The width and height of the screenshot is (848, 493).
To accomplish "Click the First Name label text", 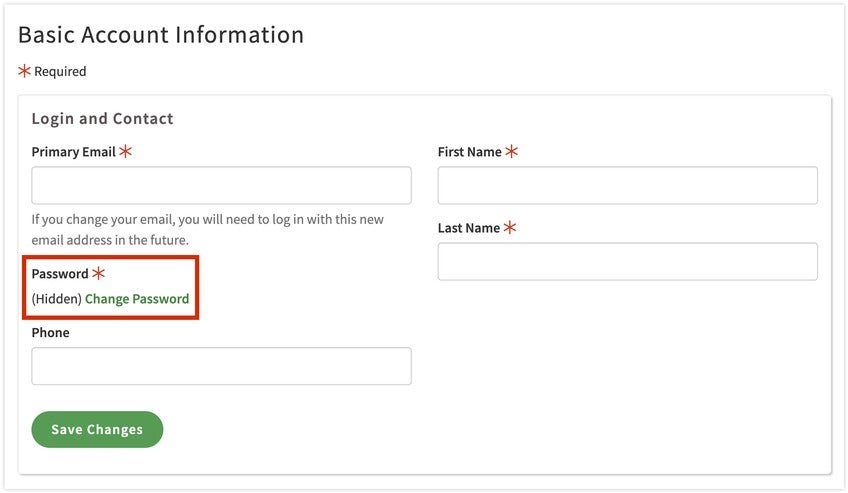I will point(469,152).
